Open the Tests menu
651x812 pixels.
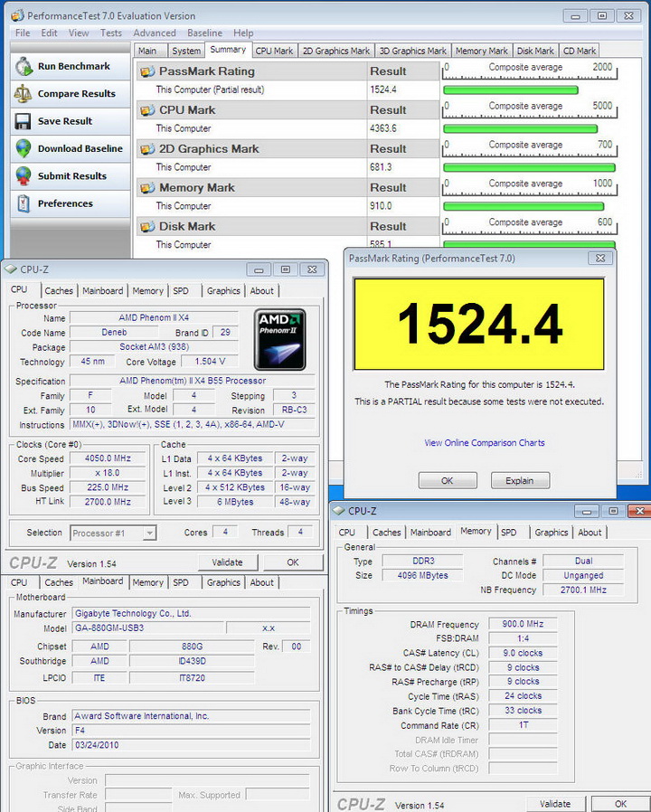click(111, 33)
